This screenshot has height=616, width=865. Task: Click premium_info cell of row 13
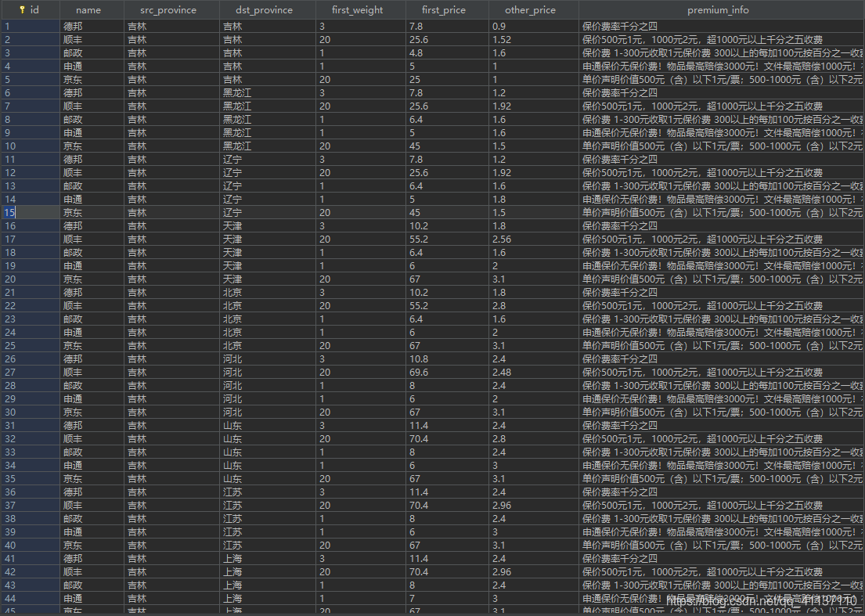pos(722,186)
